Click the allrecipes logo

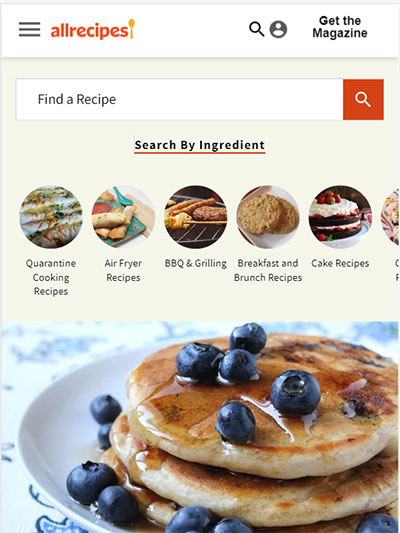coord(92,30)
